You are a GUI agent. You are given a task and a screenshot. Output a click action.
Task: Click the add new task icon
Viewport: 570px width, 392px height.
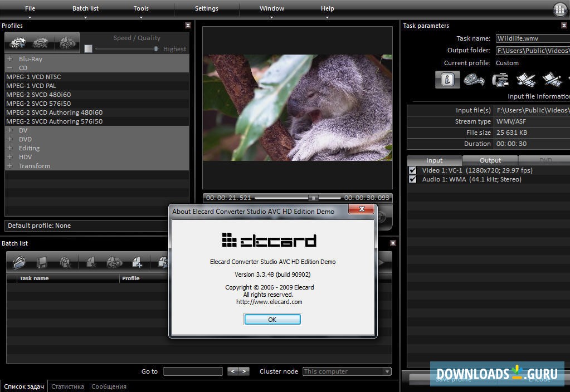click(x=138, y=262)
